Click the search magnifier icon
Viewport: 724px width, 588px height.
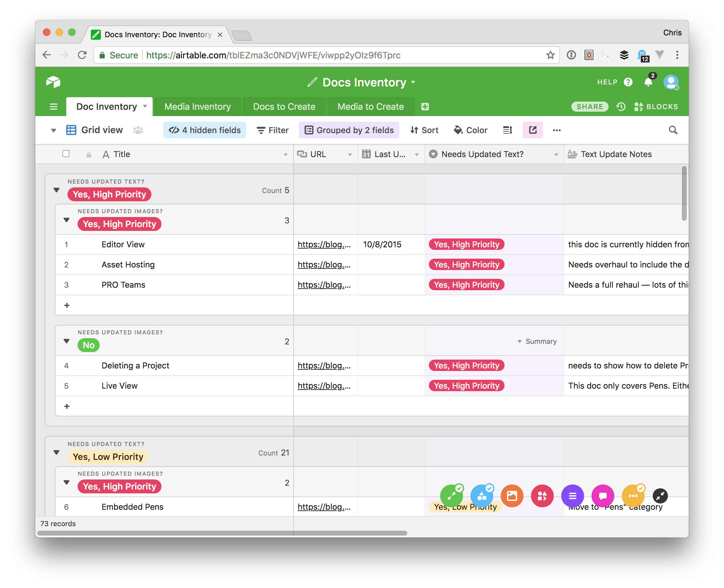[673, 130]
